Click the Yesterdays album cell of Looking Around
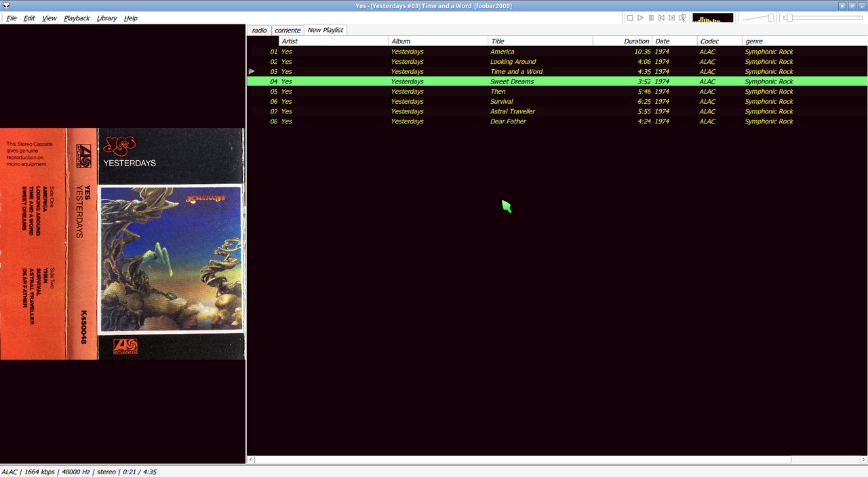 point(407,62)
